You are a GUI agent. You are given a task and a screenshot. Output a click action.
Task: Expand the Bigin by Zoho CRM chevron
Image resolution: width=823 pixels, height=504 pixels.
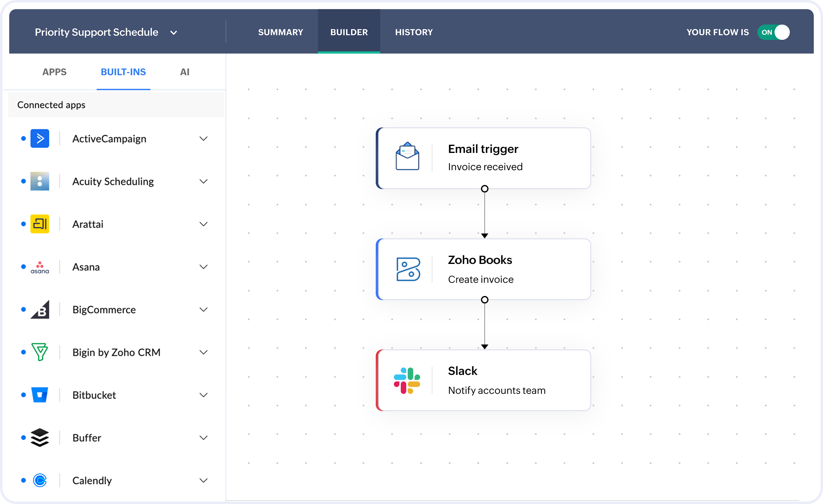(x=203, y=352)
